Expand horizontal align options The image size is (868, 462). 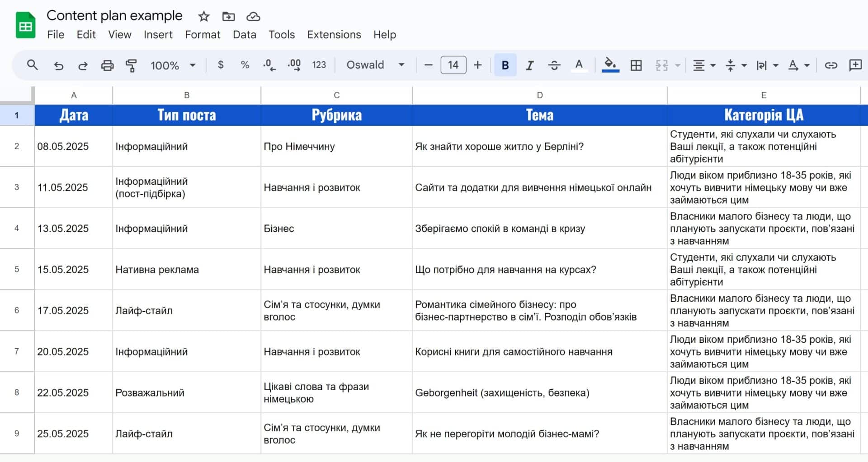pyautogui.click(x=704, y=65)
